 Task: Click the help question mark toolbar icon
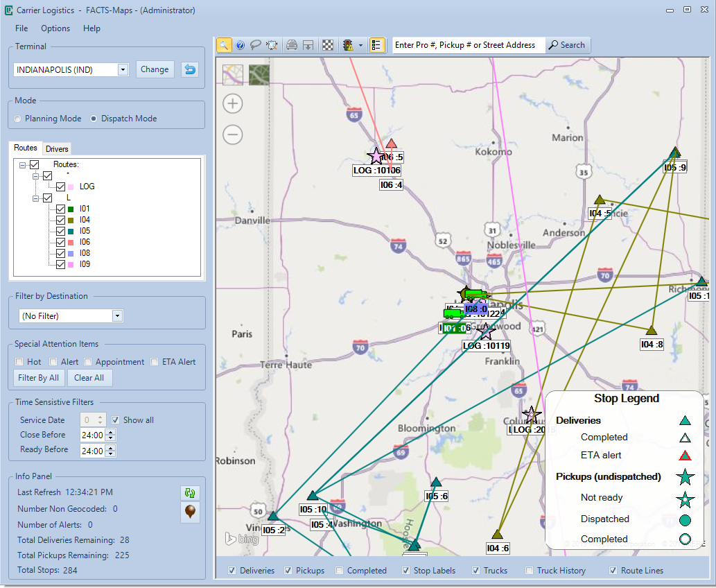(x=241, y=45)
